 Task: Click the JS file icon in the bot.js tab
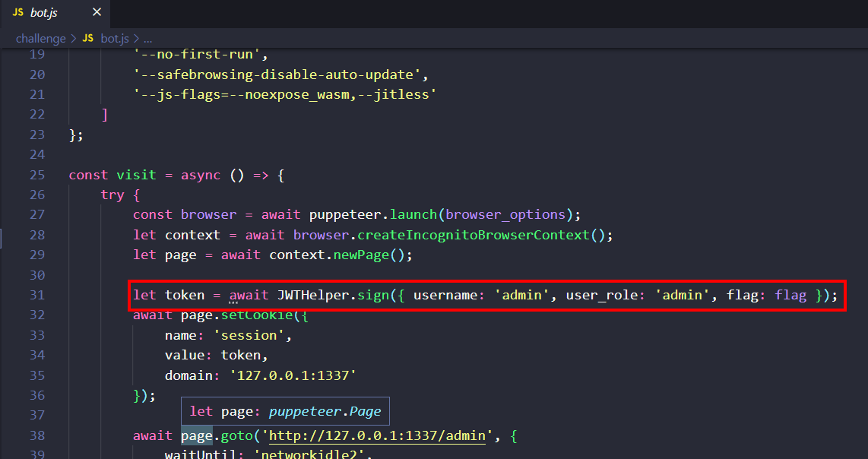click(17, 13)
